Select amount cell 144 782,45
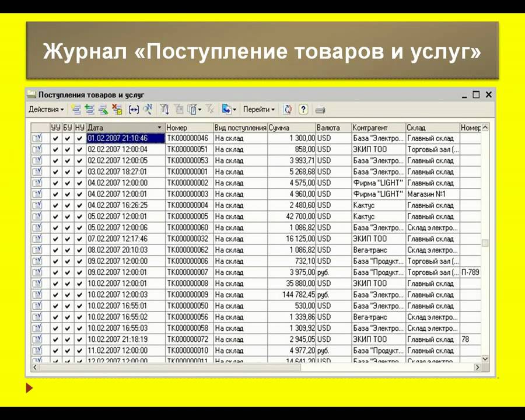The height and width of the screenshot is (420, 525). [x=292, y=295]
